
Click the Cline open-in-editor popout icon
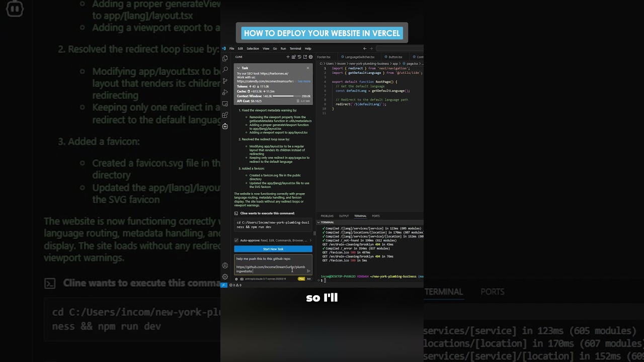click(305, 57)
